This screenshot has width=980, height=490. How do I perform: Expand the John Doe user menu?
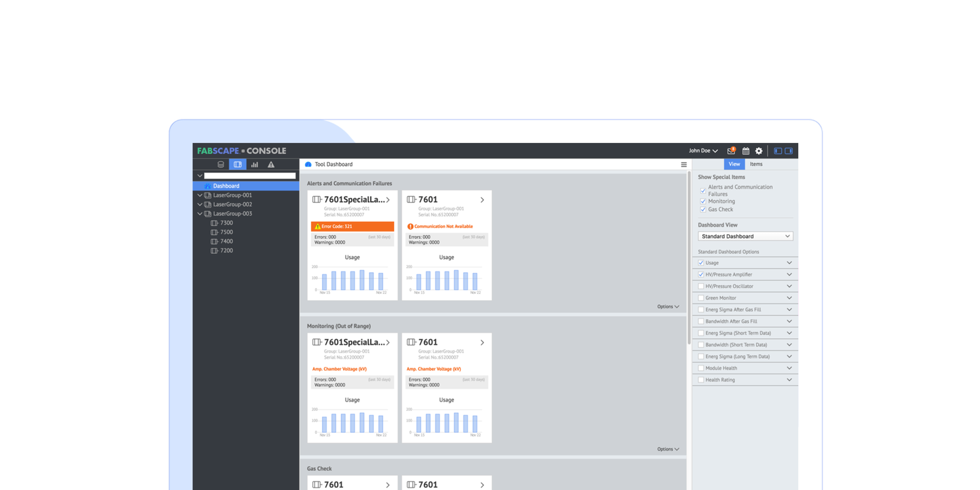click(703, 151)
